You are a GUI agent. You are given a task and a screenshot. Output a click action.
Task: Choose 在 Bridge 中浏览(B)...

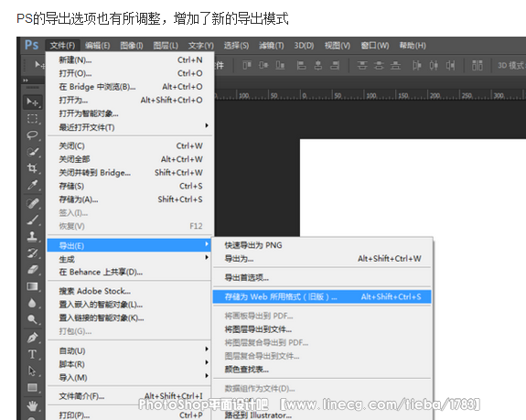point(131,87)
